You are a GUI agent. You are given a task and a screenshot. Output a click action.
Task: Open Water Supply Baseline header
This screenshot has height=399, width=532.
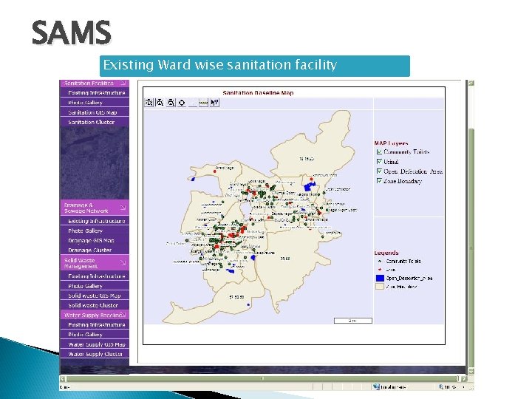coord(95,316)
